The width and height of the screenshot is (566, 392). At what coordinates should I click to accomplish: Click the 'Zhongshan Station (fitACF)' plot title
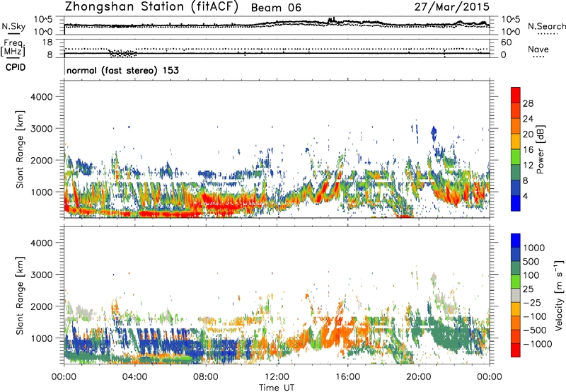click(x=151, y=7)
